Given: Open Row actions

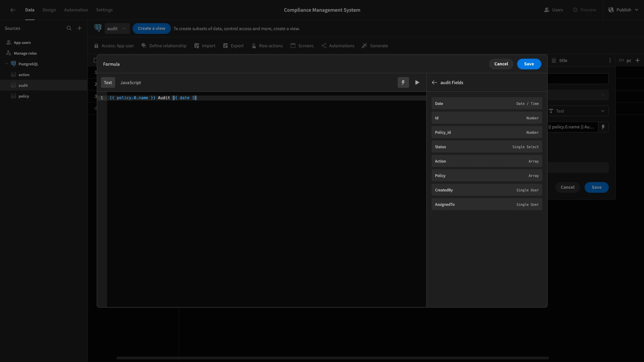Looking at the screenshot, I should (267, 46).
